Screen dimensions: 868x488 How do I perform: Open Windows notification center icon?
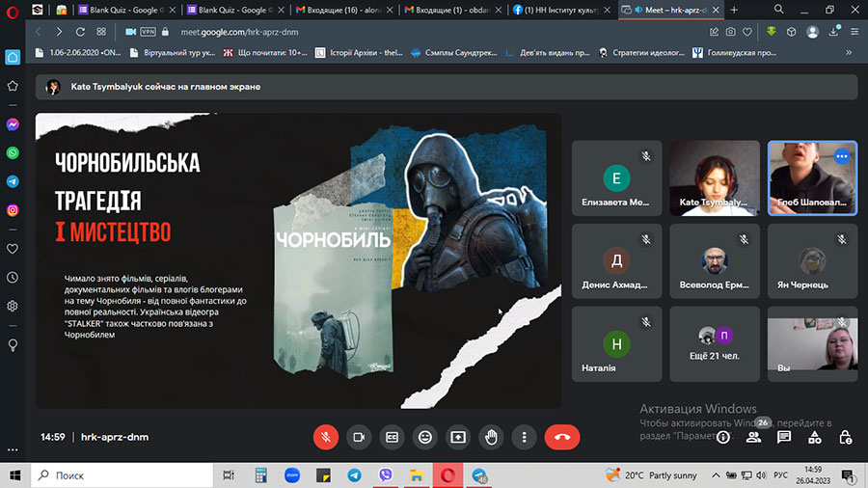coord(848,475)
